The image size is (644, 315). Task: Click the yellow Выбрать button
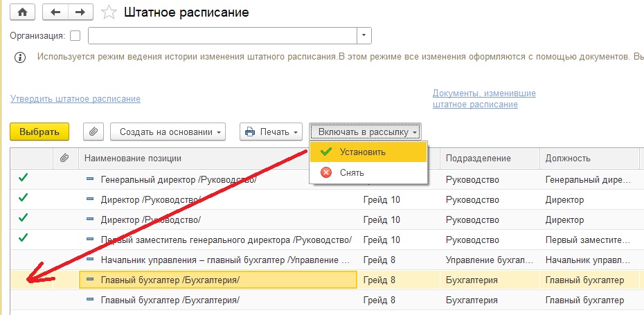pyautogui.click(x=39, y=132)
